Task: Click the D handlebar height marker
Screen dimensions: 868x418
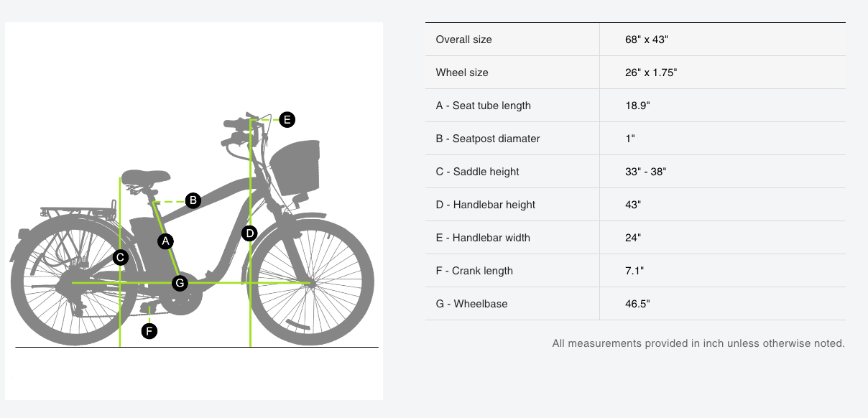Action: point(249,233)
